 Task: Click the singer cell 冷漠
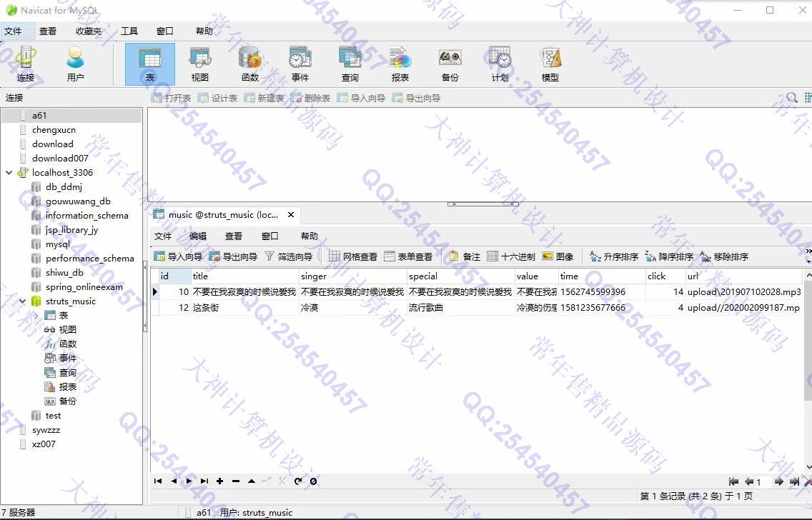pos(353,307)
